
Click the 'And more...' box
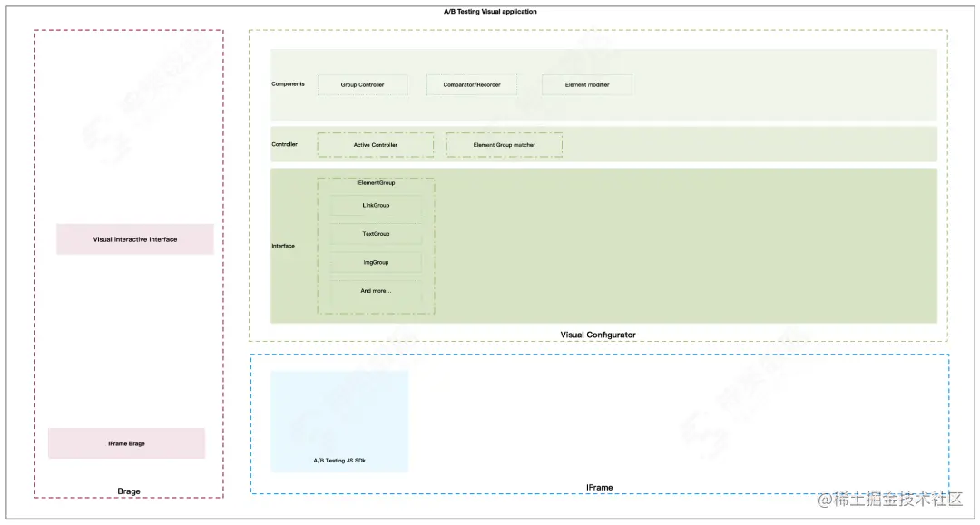click(x=376, y=291)
